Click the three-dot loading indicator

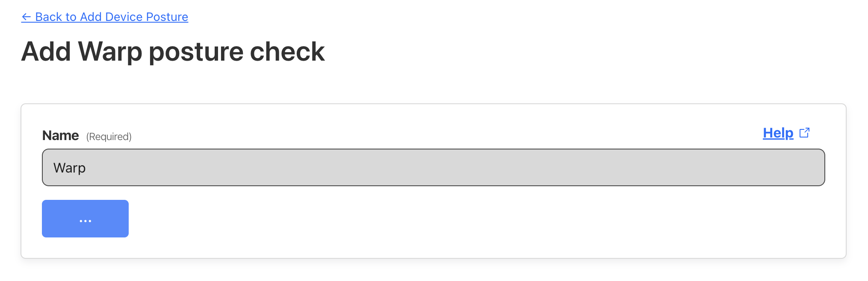point(86,221)
